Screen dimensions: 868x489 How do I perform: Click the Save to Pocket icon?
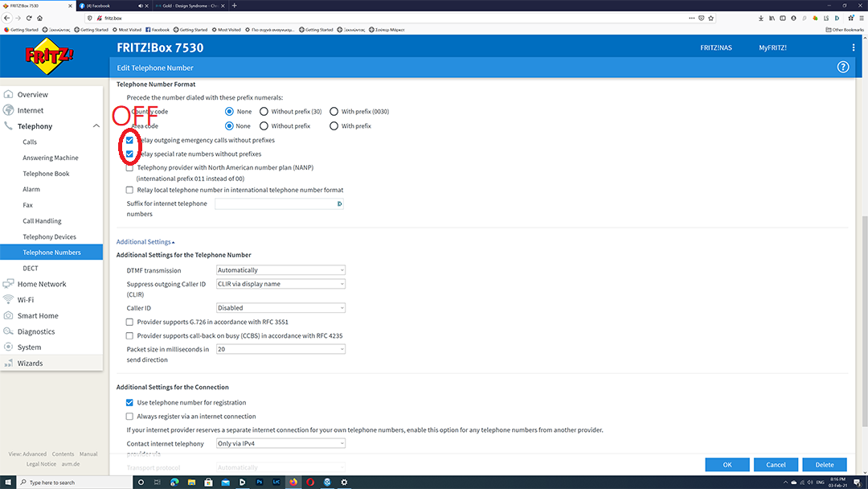702,18
